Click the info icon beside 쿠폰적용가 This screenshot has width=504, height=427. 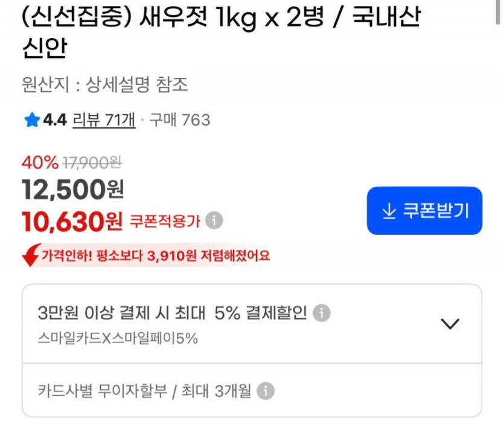coord(214,220)
